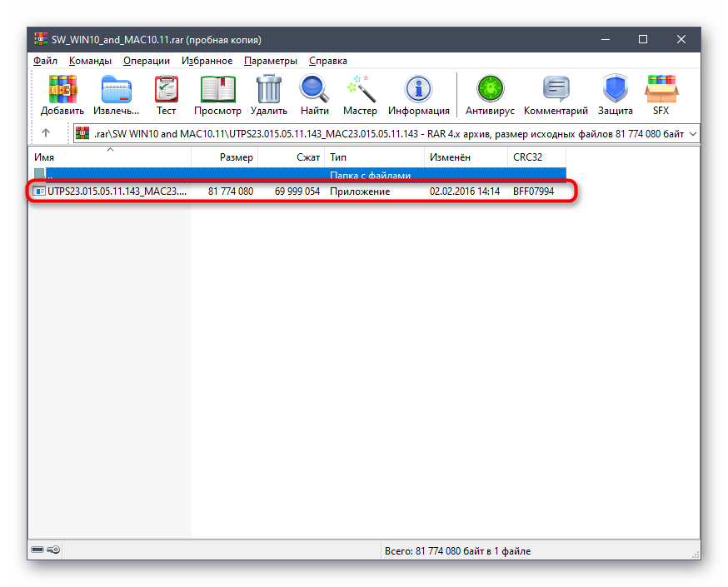This screenshot has height=587, width=728.
Task: Click the Найти magnifier icon
Action: point(314,88)
